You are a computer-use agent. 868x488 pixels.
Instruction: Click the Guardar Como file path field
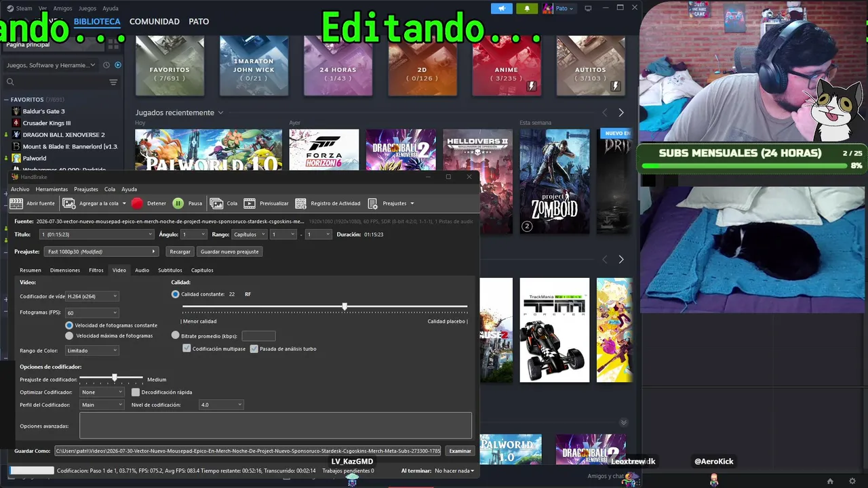coord(248,451)
